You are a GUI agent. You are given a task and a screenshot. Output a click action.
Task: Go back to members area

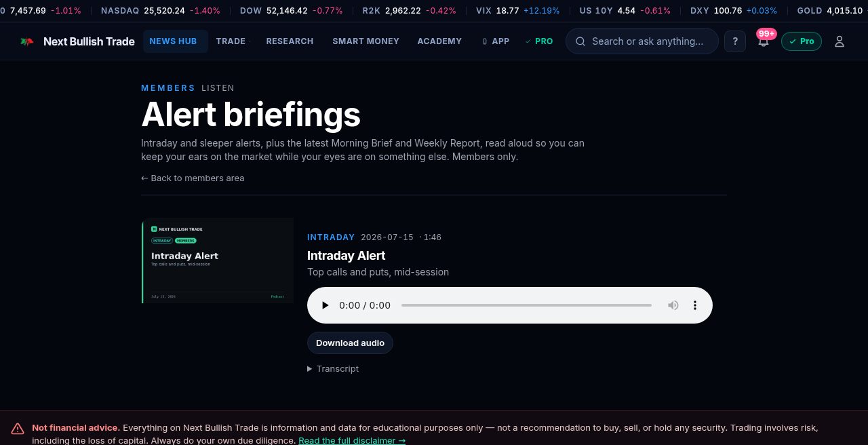[x=193, y=178]
